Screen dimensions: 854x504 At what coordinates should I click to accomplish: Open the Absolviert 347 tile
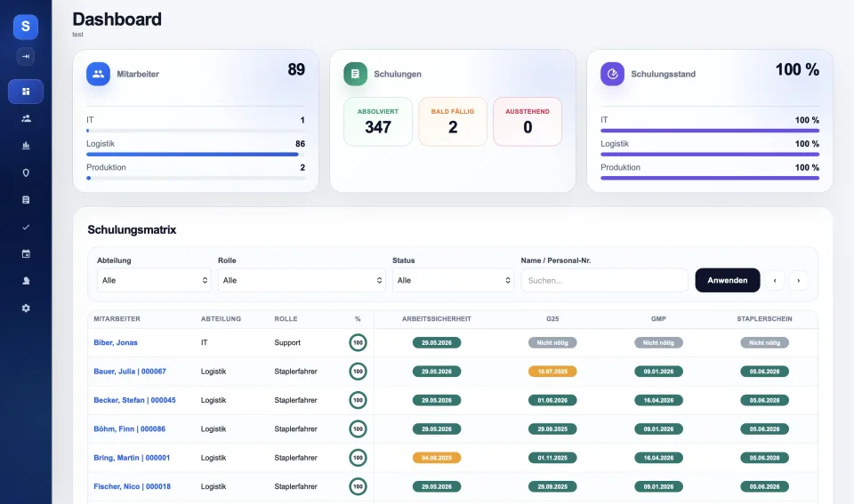click(378, 122)
